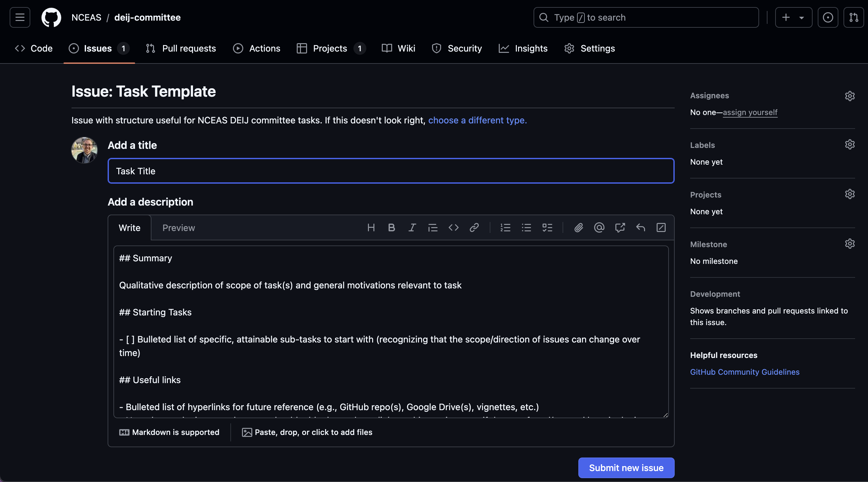Go to GitHub home via Octocat logo
Image resolution: width=868 pixels, height=482 pixels.
coord(51,17)
